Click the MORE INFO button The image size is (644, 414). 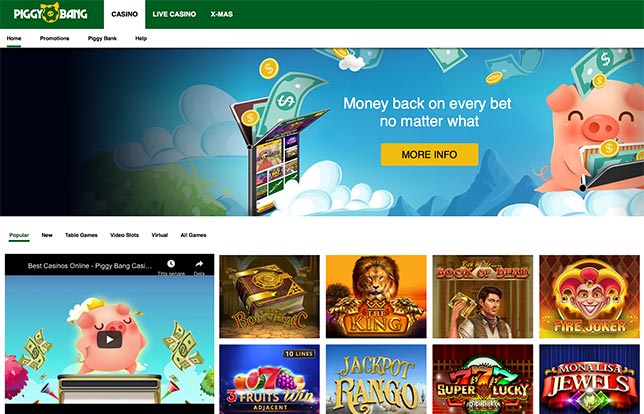pyautogui.click(x=429, y=154)
